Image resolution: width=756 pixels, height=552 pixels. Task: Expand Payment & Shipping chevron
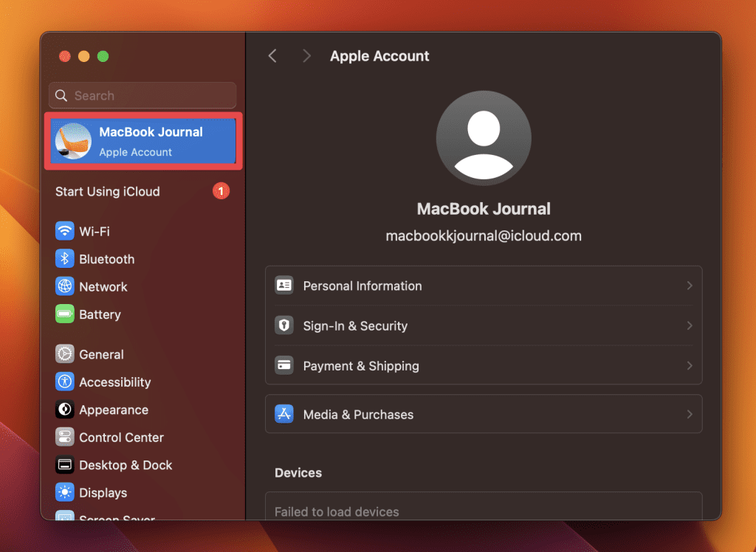(x=689, y=366)
